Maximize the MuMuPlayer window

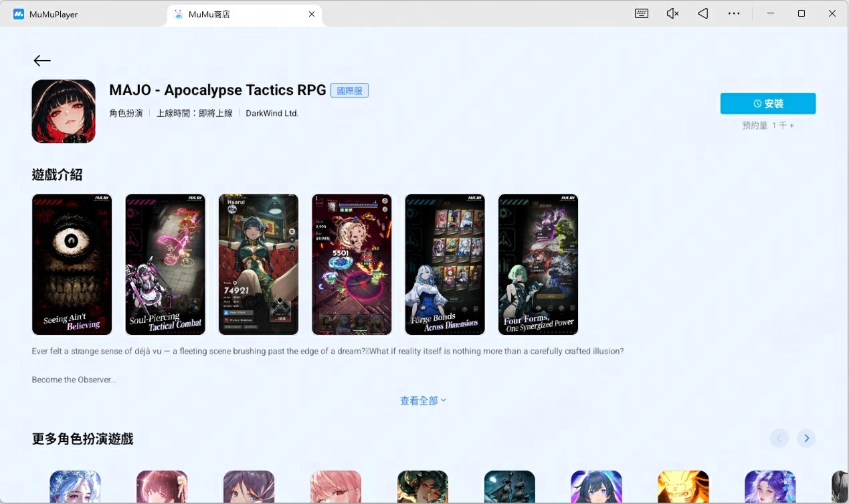click(801, 13)
